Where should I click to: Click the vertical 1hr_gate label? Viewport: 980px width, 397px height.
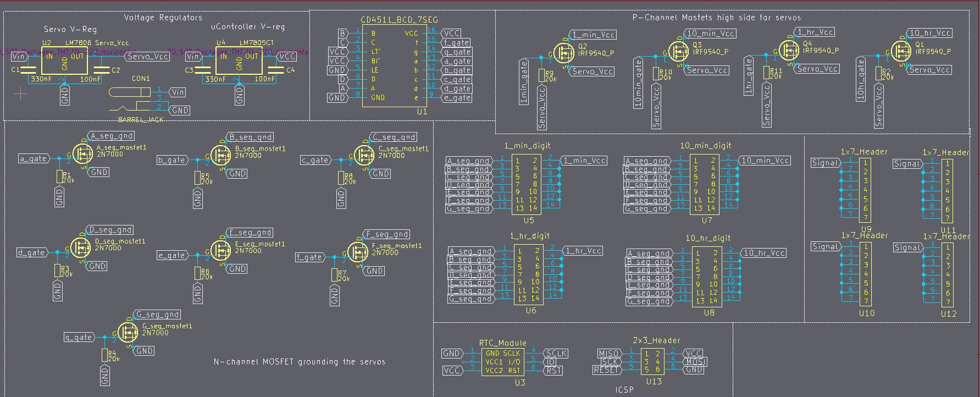749,76
